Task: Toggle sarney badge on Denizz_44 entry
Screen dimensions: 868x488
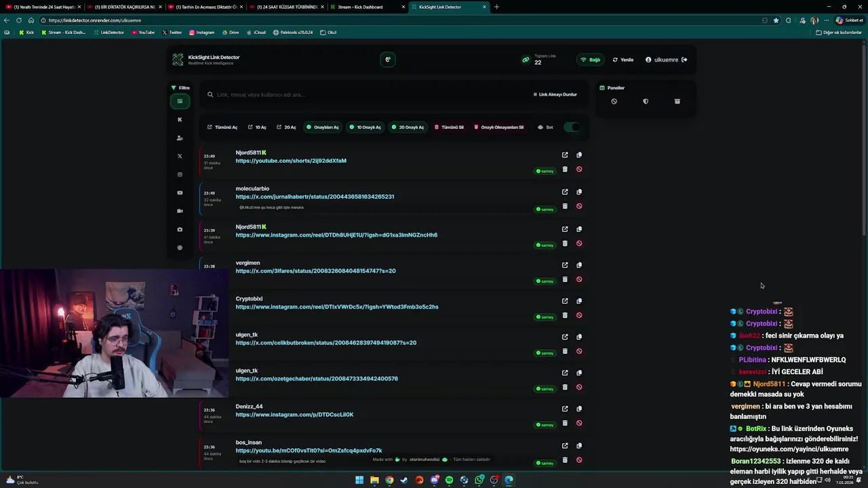Action: [x=545, y=425]
